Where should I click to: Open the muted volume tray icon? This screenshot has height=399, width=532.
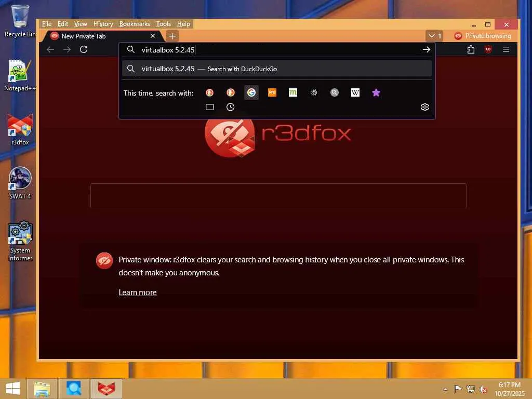tap(483, 389)
